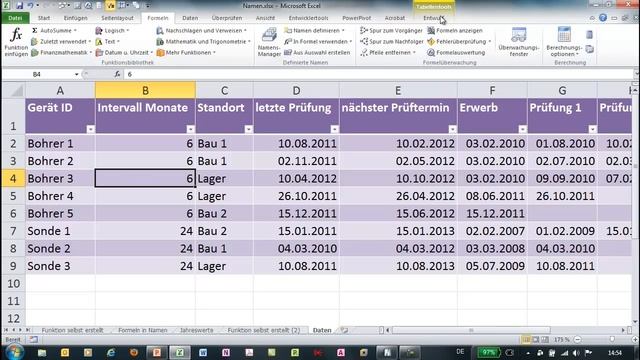This screenshot has height=360, width=640.
Task: Click Pfeile entfernen
Action: pyautogui.click(x=388, y=53)
